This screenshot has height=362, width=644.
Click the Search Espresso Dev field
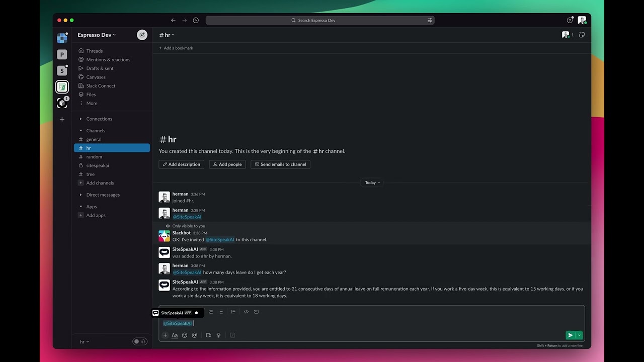click(x=320, y=20)
